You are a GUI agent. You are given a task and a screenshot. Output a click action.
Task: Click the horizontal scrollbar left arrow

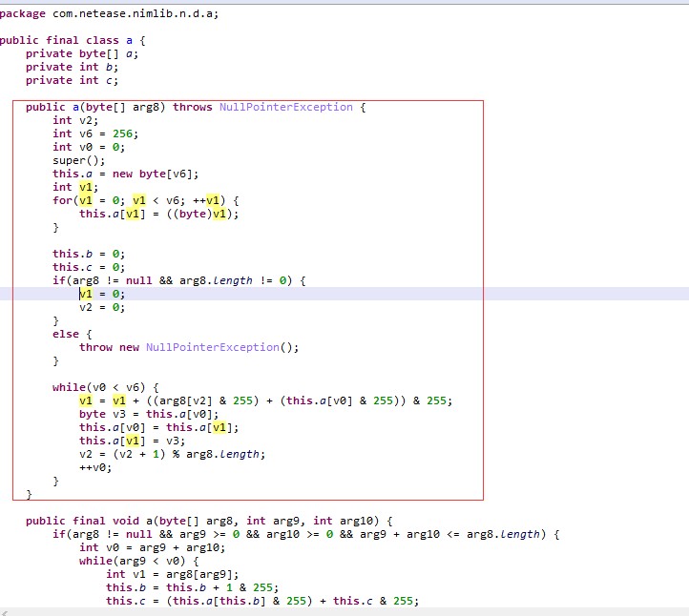pos(5,612)
